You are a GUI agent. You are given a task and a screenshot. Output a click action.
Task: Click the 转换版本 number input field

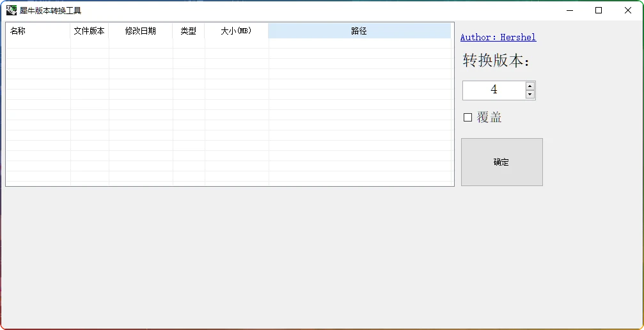[x=494, y=90]
